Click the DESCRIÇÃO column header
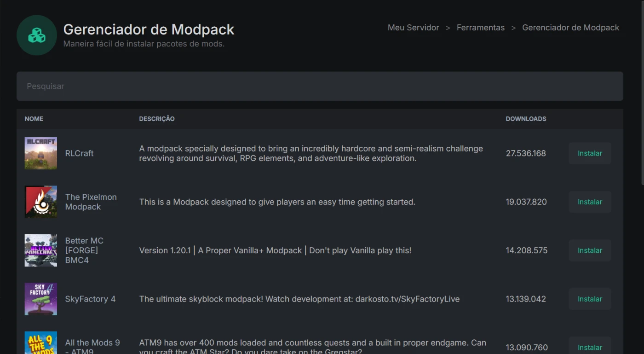Image resolution: width=644 pixels, height=354 pixels. click(x=157, y=119)
